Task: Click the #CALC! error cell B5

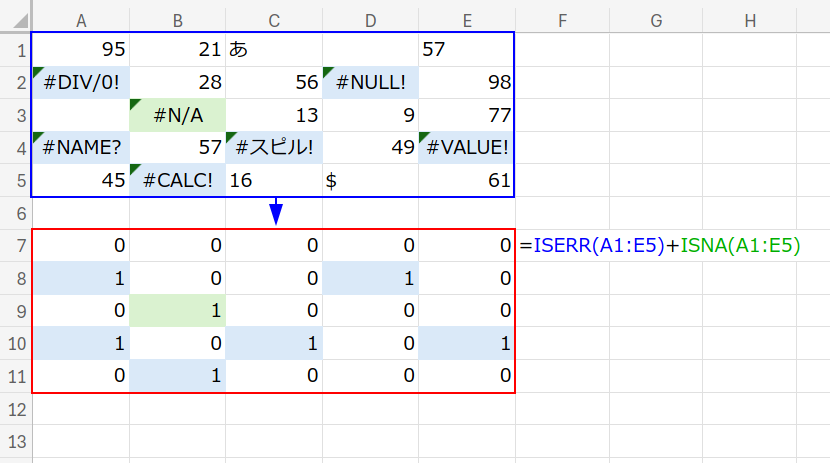Action: 178,181
